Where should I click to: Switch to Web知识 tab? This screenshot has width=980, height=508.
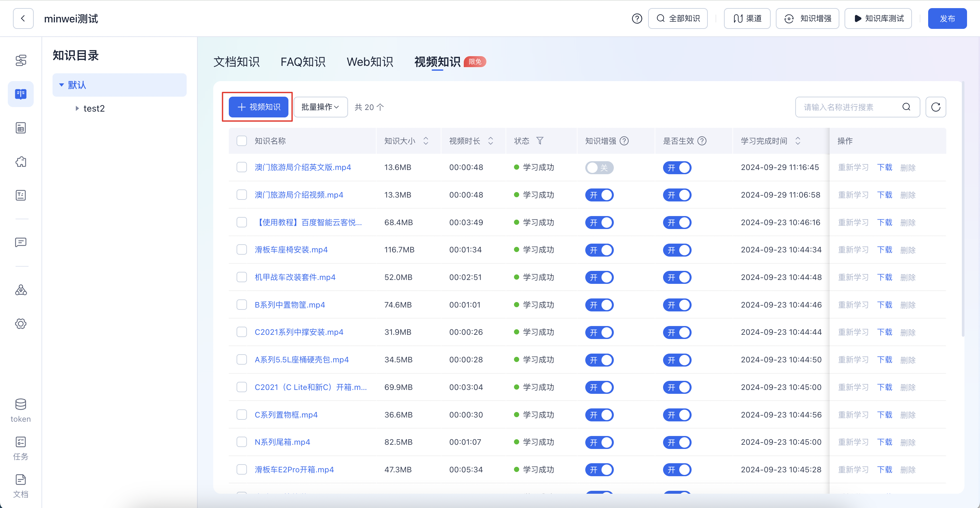click(x=370, y=62)
